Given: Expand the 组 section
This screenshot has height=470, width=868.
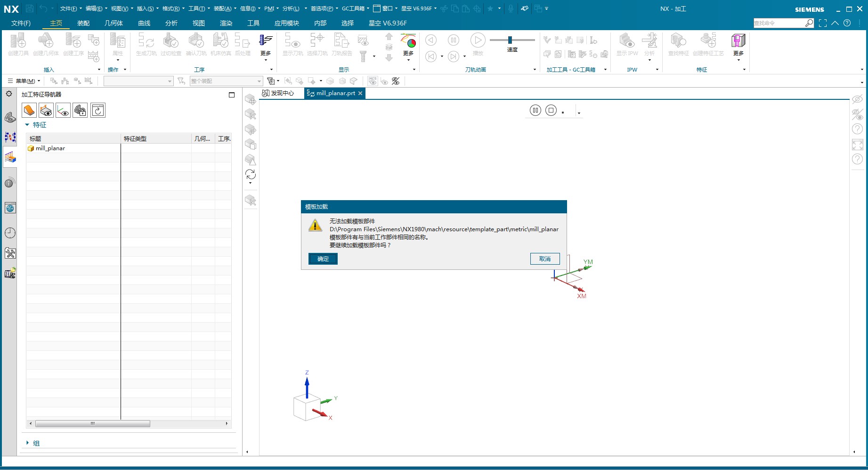Looking at the screenshot, I should click(27, 443).
